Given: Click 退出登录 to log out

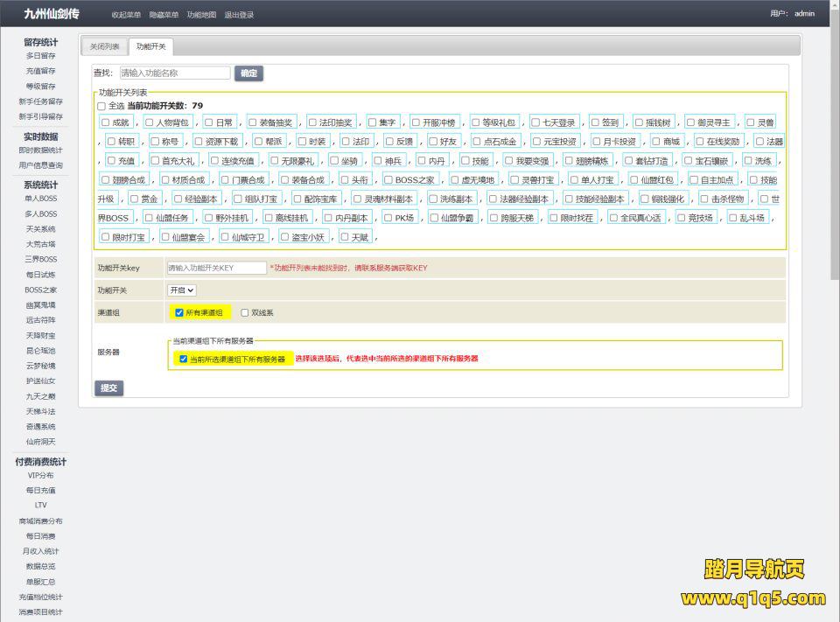Looking at the screenshot, I should (239, 15).
